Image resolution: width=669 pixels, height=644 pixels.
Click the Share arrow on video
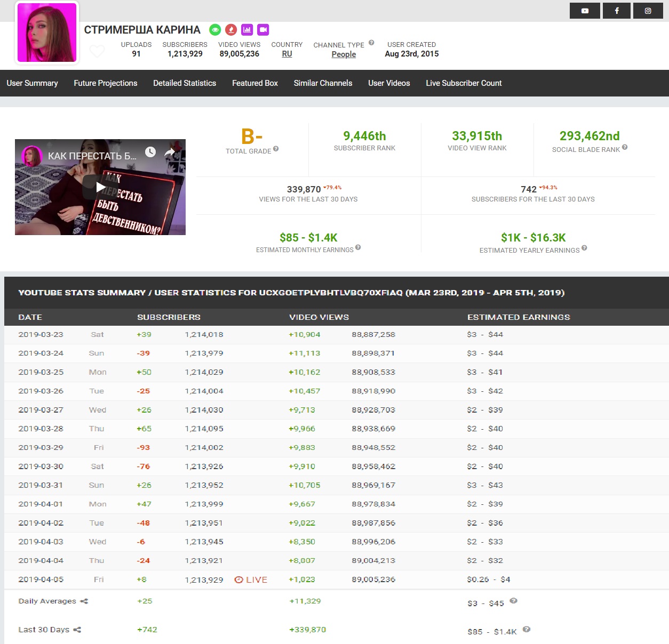coord(170,152)
